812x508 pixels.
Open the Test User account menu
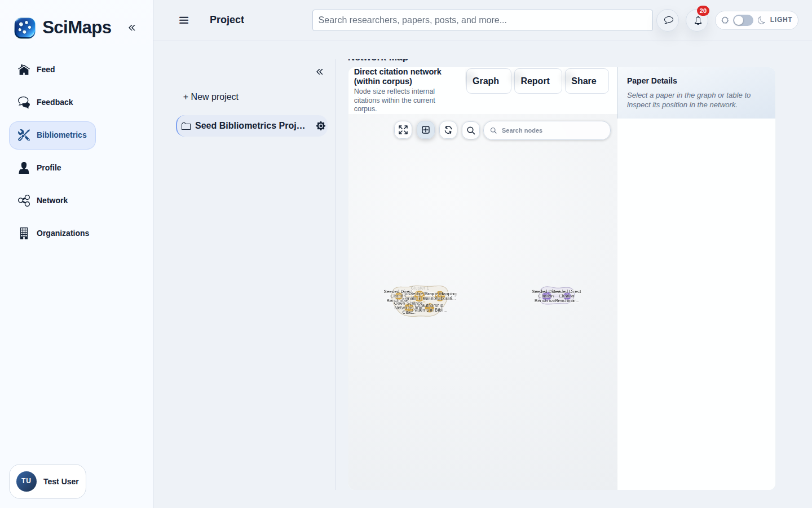48,481
